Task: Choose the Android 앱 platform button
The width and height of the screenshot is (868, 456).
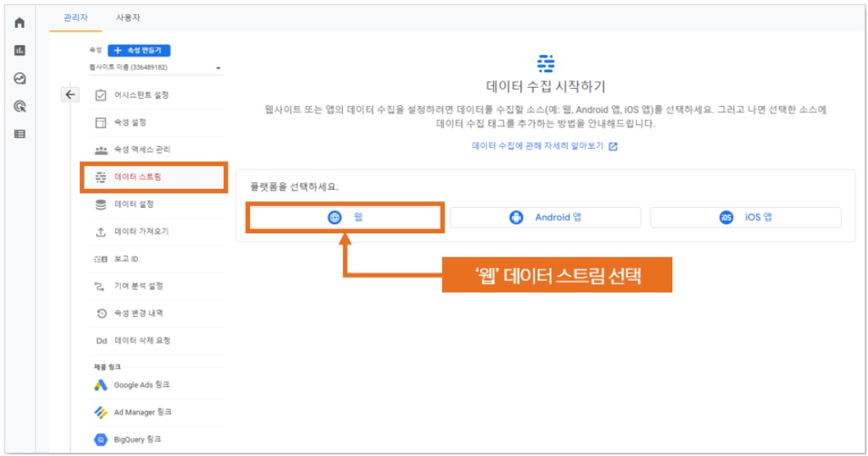Action: [x=545, y=218]
